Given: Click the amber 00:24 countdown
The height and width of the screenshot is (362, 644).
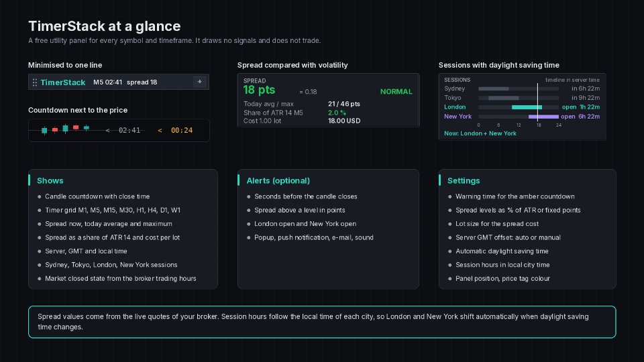Looking at the screenshot, I should 182,130.
